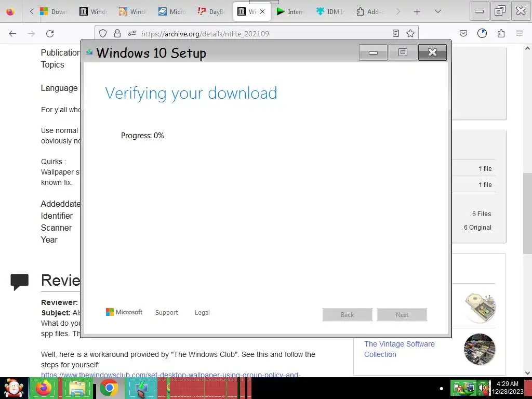Image resolution: width=532 pixels, height=399 pixels.
Task: Open the setup installer taskbar icon
Action: point(142,389)
